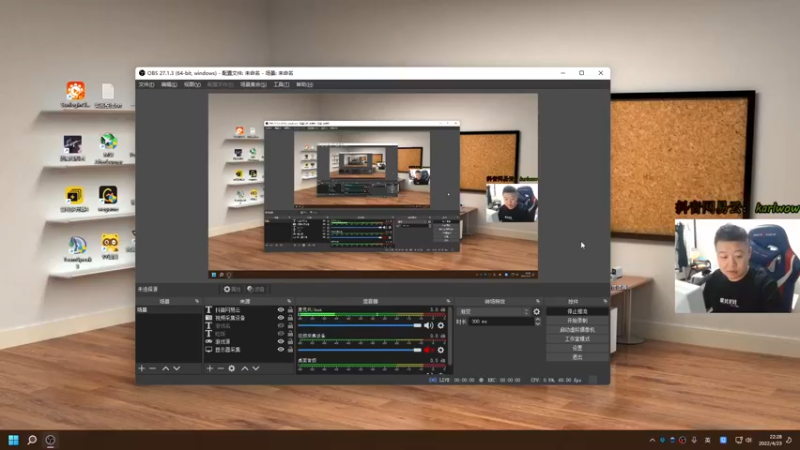Toggle visibility of 抖音网易云 text source
Image resolution: width=800 pixels, height=450 pixels.
coord(281,310)
